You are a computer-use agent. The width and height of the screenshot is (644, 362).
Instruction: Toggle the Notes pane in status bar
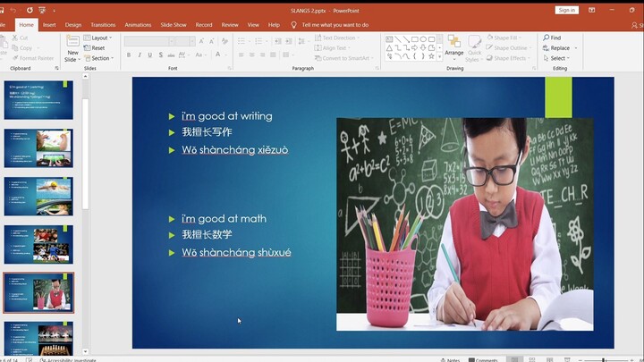tap(451, 359)
